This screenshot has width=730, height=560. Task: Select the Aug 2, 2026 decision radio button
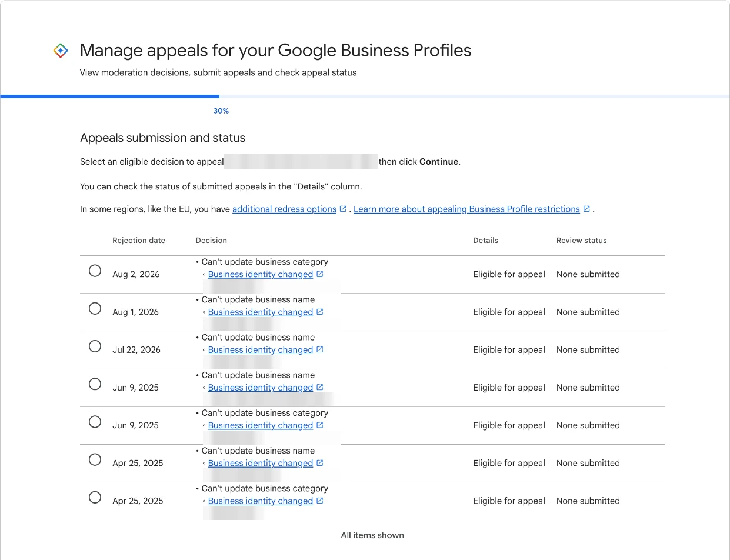(95, 271)
